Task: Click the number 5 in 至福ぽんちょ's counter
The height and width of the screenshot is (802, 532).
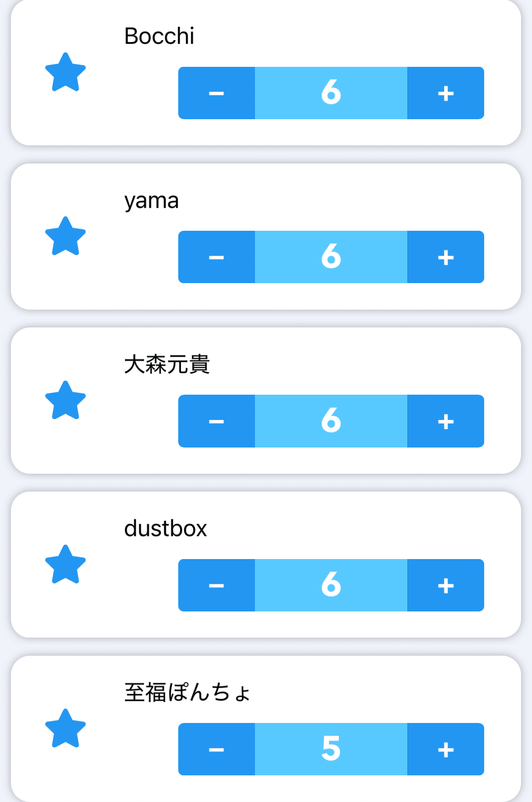Action: point(331,749)
